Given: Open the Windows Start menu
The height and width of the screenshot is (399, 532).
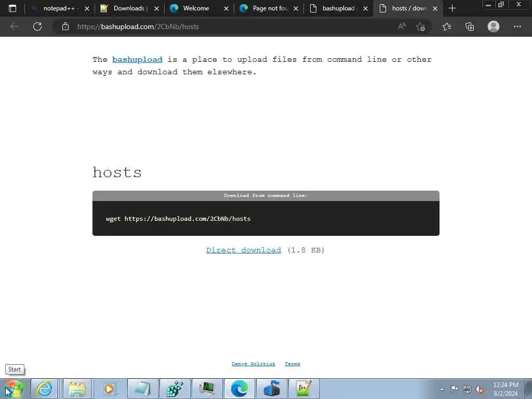Looking at the screenshot, I should [14, 389].
